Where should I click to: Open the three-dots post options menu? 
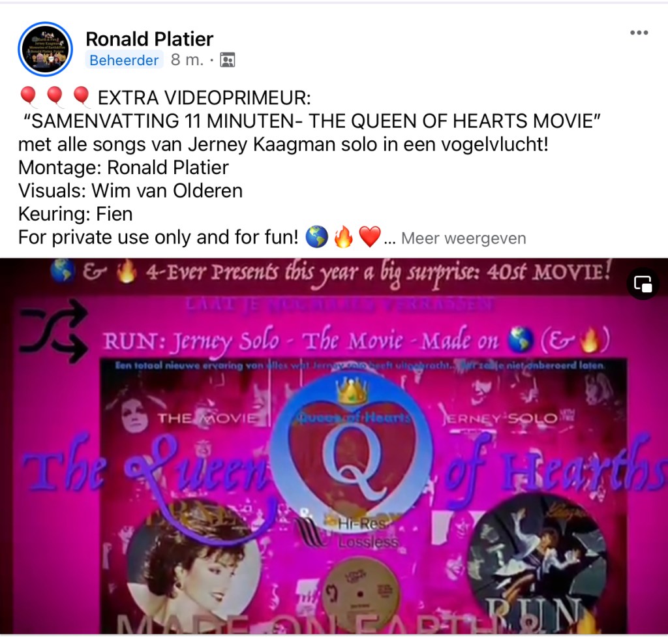click(x=639, y=33)
